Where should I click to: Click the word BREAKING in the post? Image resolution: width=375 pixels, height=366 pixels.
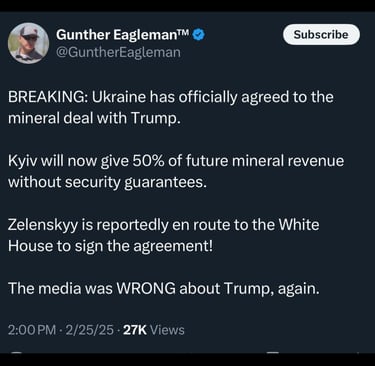pos(48,97)
